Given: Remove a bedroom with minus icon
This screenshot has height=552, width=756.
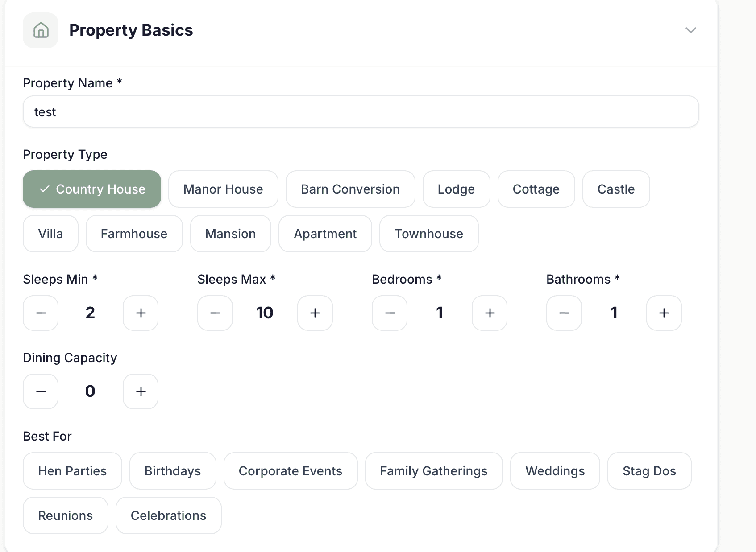Looking at the screenshot, I should tap(390, 313).
